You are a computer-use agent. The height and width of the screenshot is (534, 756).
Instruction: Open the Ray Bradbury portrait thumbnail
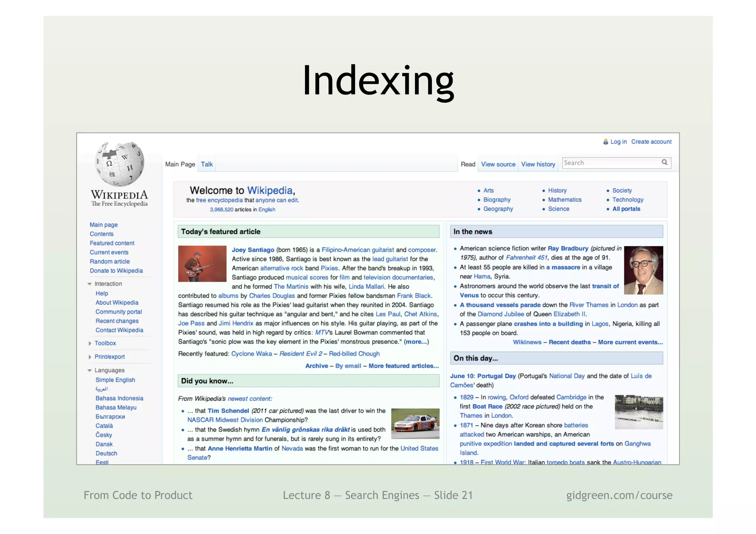coord(643,270)
